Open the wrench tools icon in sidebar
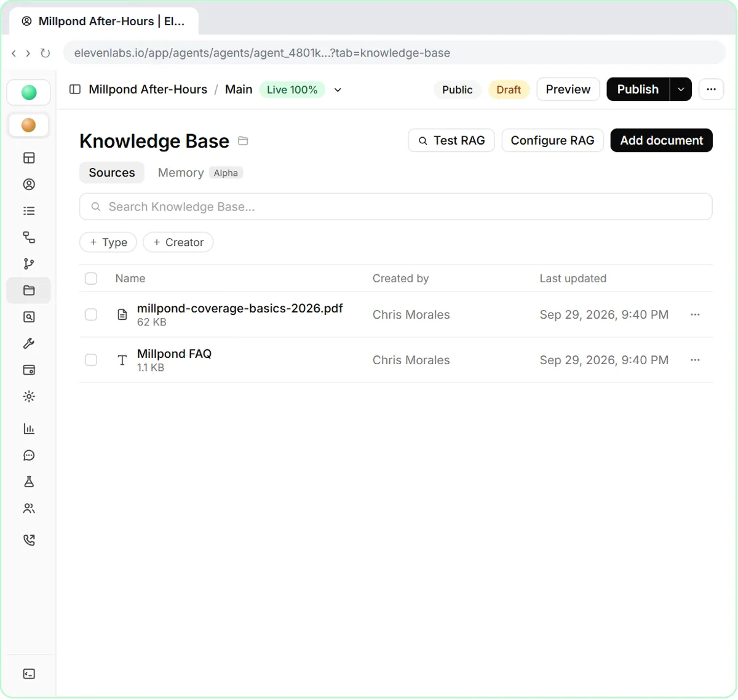The width and height of the screenshot is (738, 700). pos(29,343)
